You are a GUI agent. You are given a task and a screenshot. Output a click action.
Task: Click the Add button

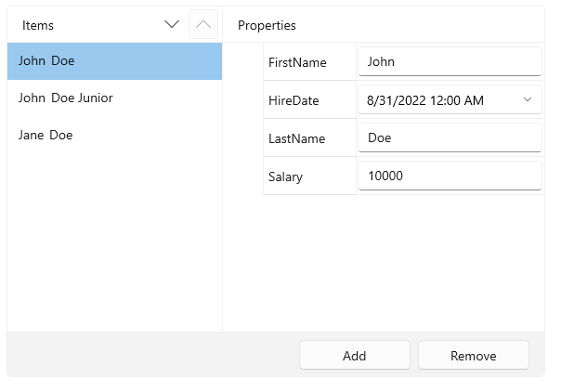point(355,355)
